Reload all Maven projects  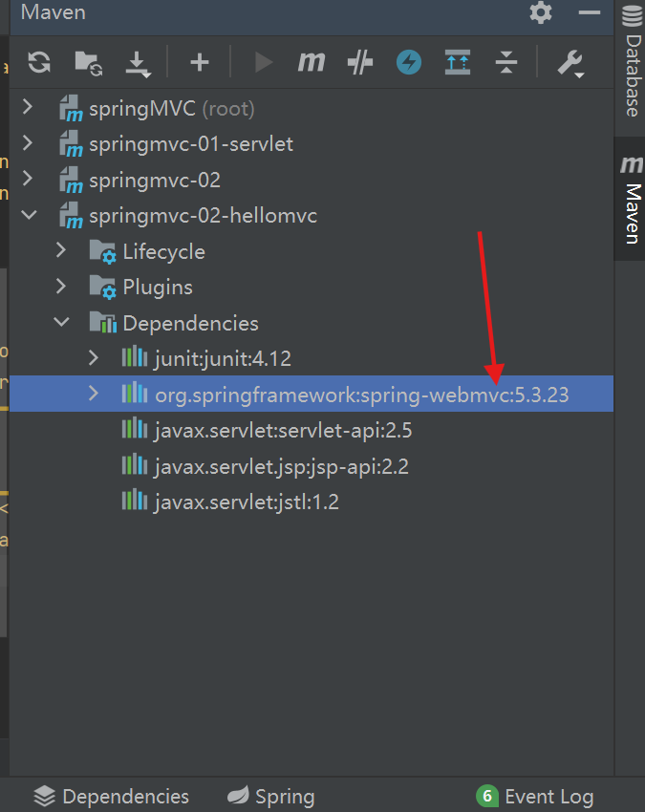(39, 63)
